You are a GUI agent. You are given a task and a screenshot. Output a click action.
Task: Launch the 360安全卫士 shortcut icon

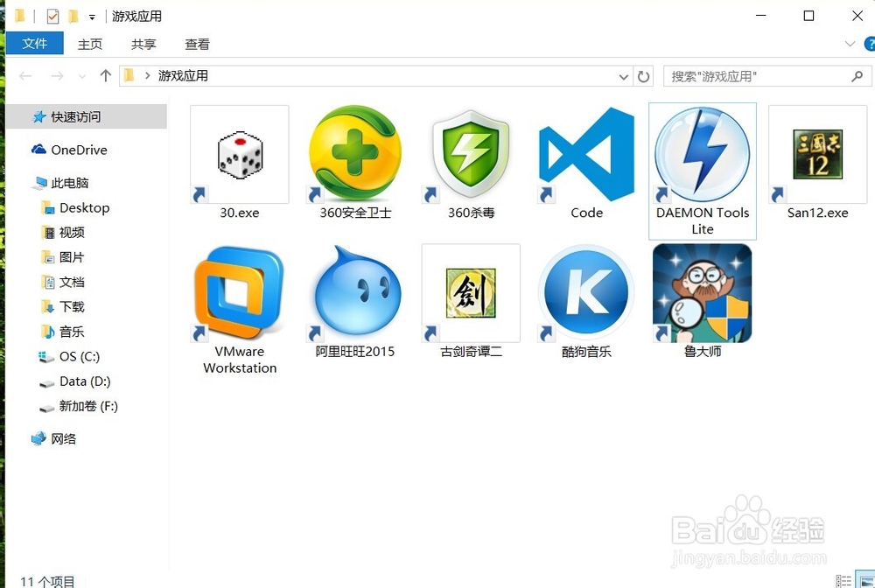(x=355, y=153)
